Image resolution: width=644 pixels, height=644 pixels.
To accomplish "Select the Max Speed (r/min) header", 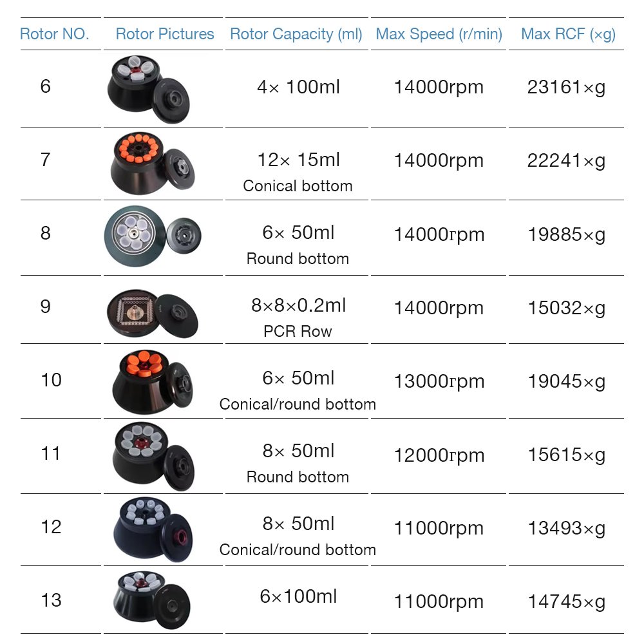I will tap(439, 34).
